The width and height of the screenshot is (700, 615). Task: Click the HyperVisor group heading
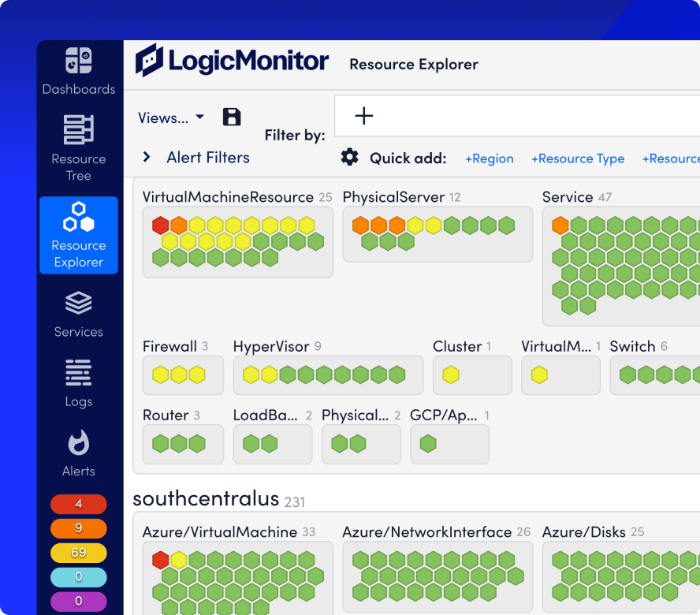coord(271,346)
